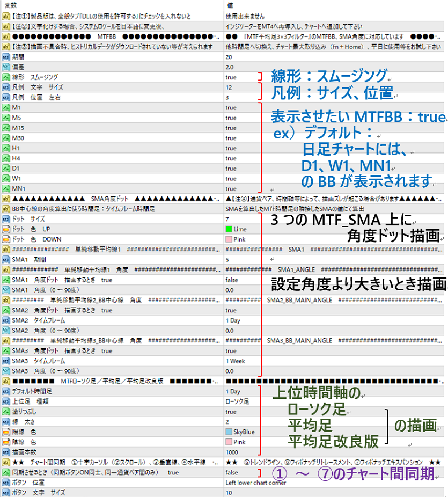Open the Lime color value dropdown

tap(240, 229)
